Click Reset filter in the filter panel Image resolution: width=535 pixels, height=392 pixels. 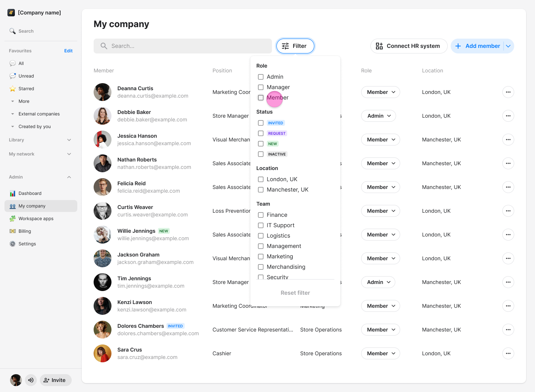coord(295,293)
